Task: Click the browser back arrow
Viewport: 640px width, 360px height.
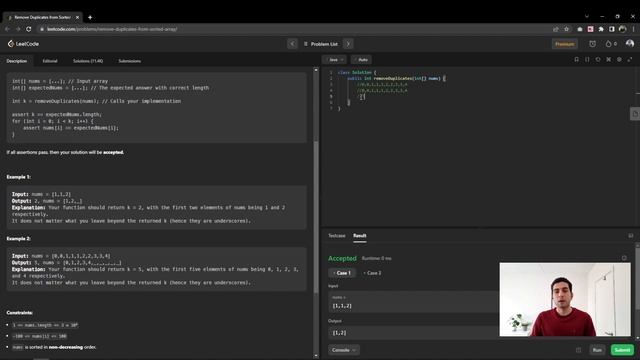Action: click(7, 29)
